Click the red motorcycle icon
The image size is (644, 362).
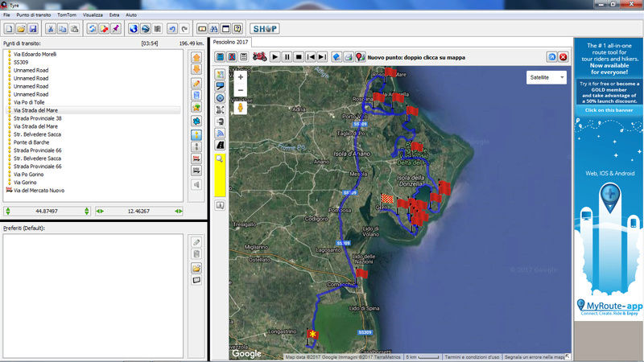259,56
